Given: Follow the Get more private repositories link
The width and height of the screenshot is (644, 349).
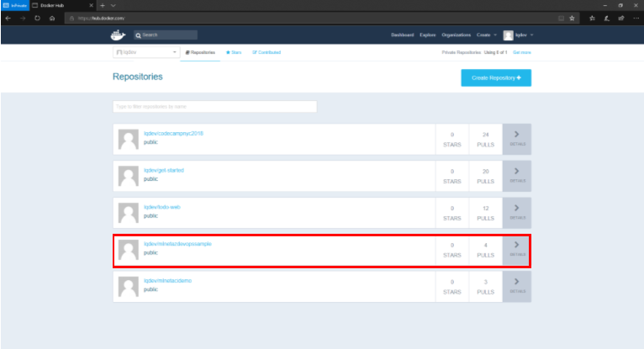Looking at the screenshot, I should 522,52.
